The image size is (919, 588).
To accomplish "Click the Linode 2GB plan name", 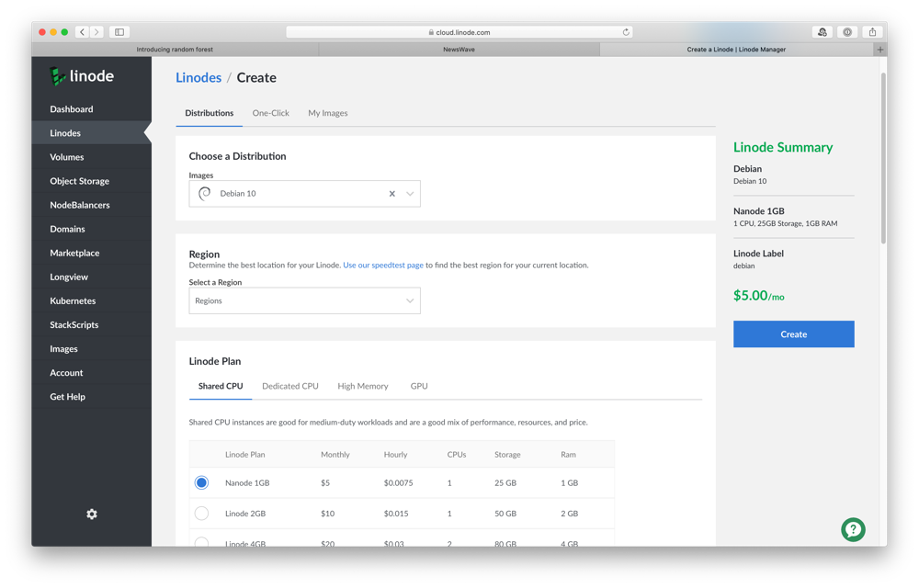I will click(x=245, y=514).
